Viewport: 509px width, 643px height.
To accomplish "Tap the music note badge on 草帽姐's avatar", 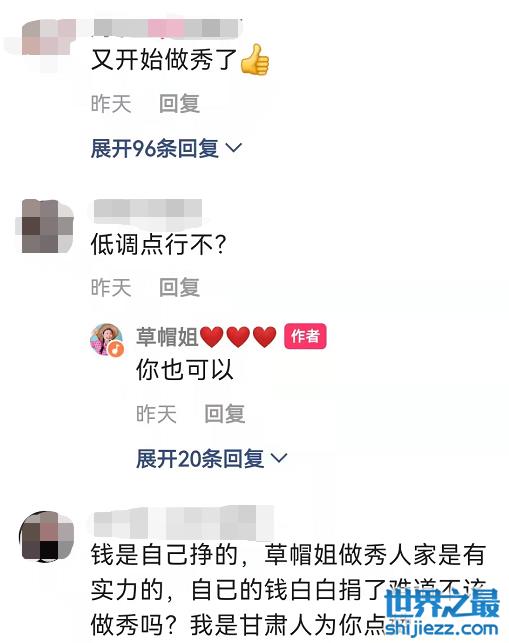I will click(x=116, y=349).
